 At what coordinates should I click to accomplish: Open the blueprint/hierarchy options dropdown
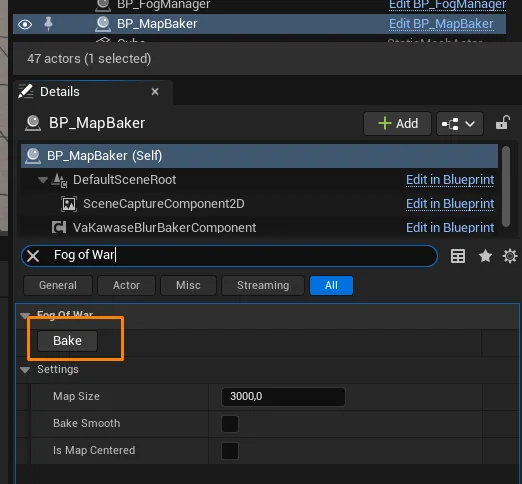[460, 124]
